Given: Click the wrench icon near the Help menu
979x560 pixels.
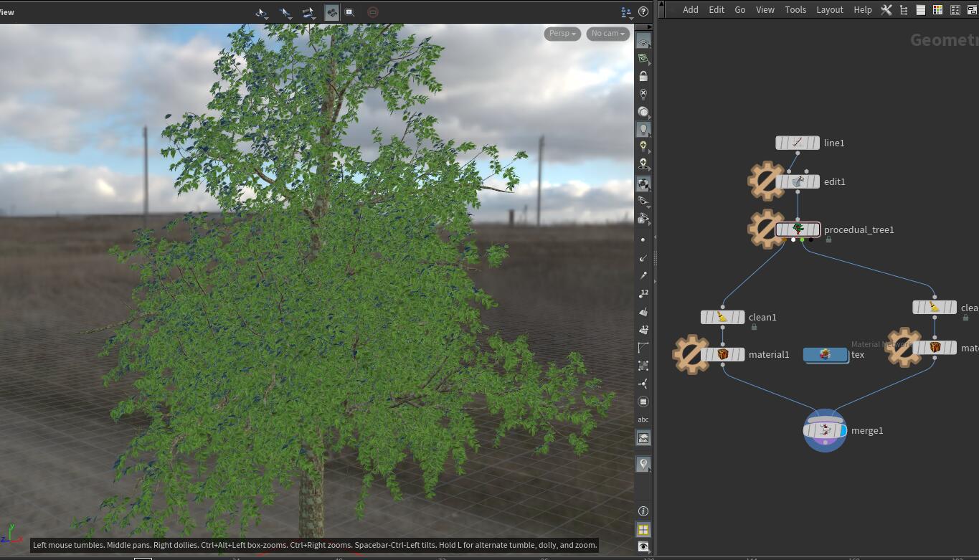Looking at the screenshot, I should pos(886,9).
